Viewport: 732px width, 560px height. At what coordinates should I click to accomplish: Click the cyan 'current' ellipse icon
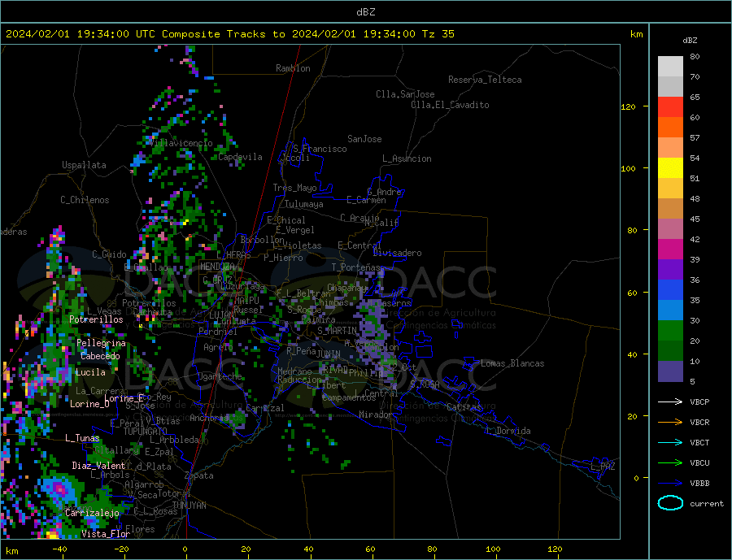click(x=670, y=503)
